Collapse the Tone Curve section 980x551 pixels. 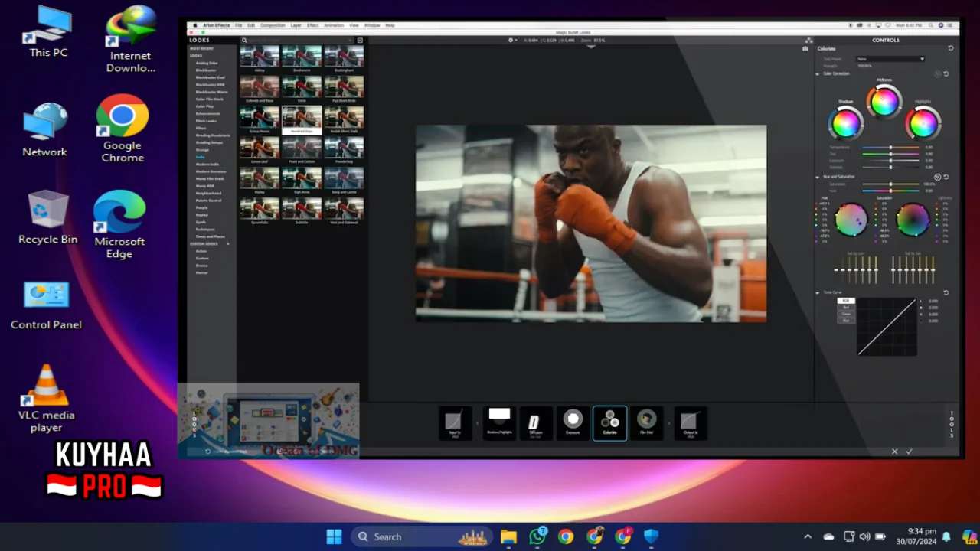click(x=818, y=292)
